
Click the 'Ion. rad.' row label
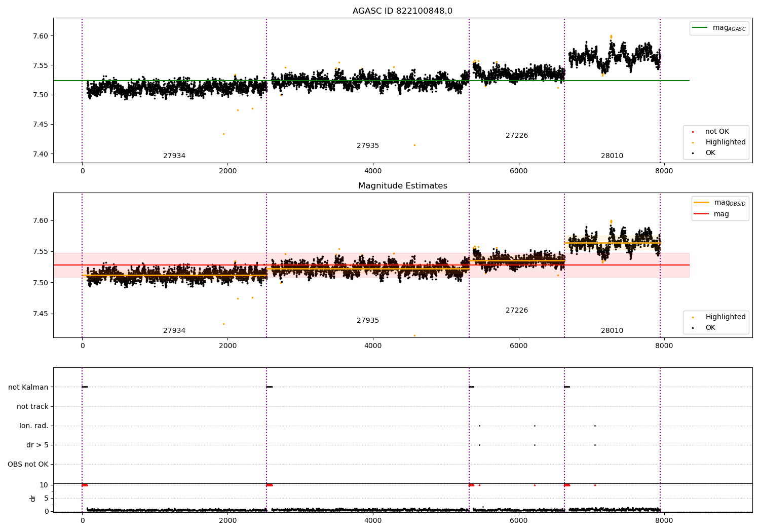(34, 426)
